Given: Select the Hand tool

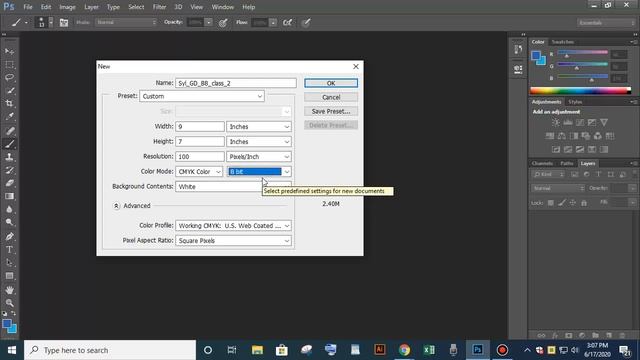Looking at the screenshot, I should click(x=9, y=290).
